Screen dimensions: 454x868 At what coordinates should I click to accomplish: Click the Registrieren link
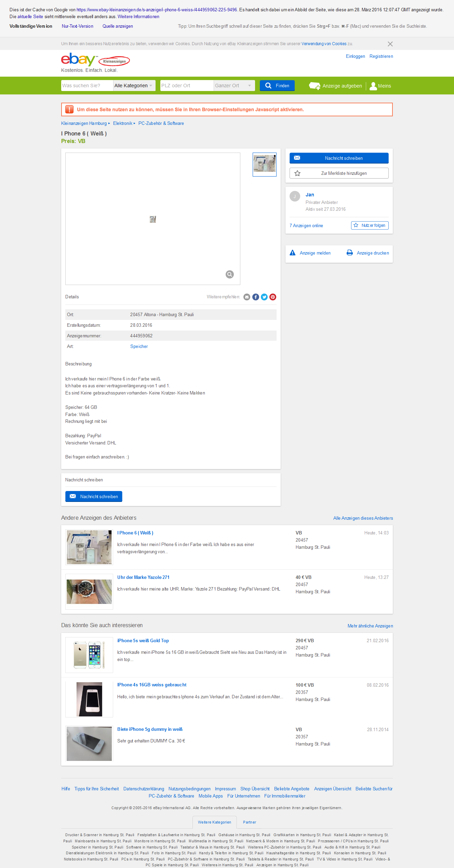pos(381,56)
